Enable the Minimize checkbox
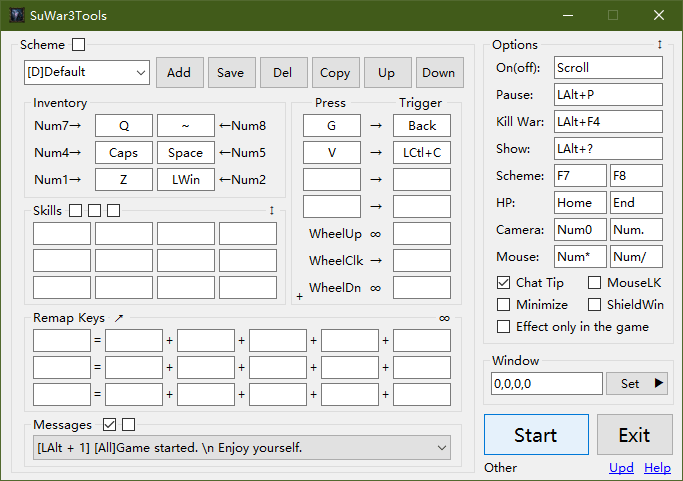Screen dimensions: 683x481 tap(504, 304)
